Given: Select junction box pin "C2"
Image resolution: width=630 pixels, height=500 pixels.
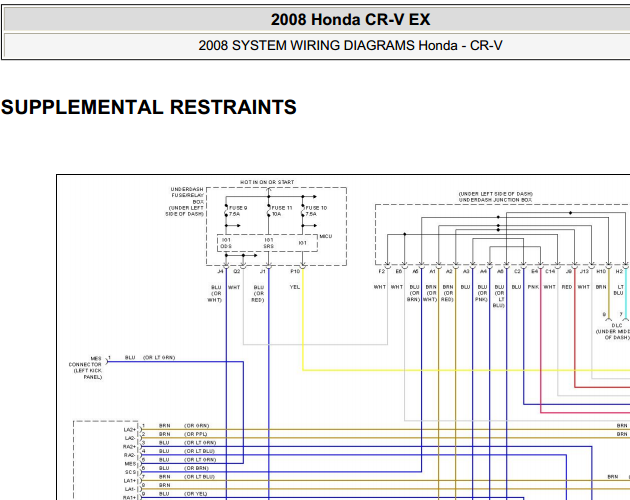Looking at the screenshot, I should pos(517,272).
